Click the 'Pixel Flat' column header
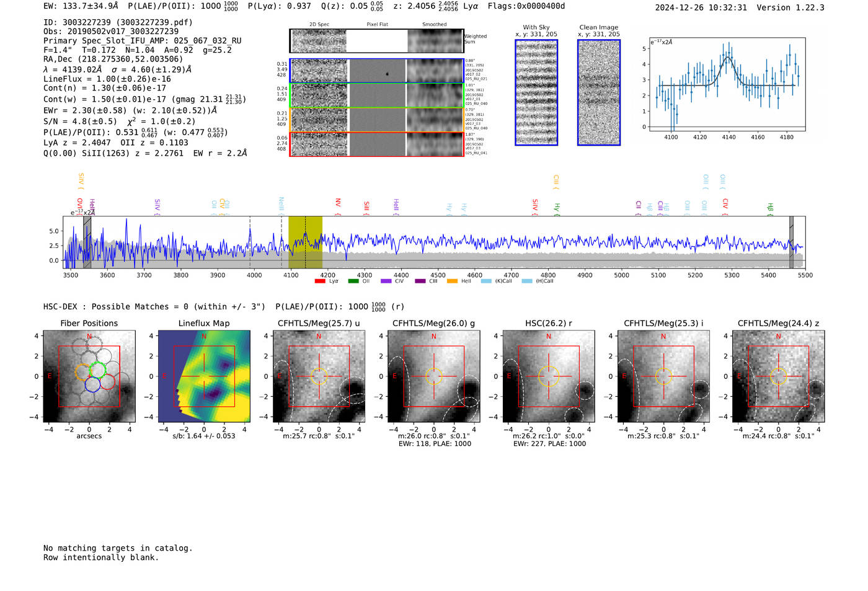The height and width of the screenshot is (591, 868). [x=378, y=25]
